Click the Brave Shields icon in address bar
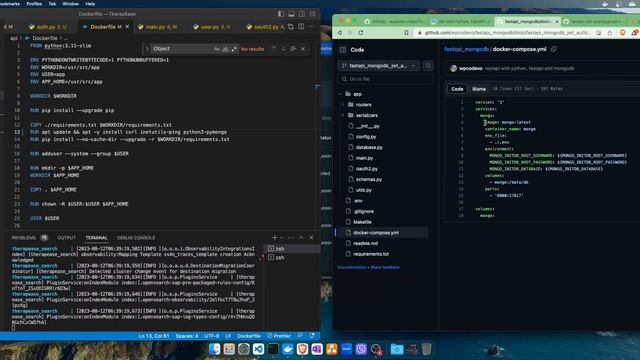This screenshot has height=360, width=640. coord(622,33)
